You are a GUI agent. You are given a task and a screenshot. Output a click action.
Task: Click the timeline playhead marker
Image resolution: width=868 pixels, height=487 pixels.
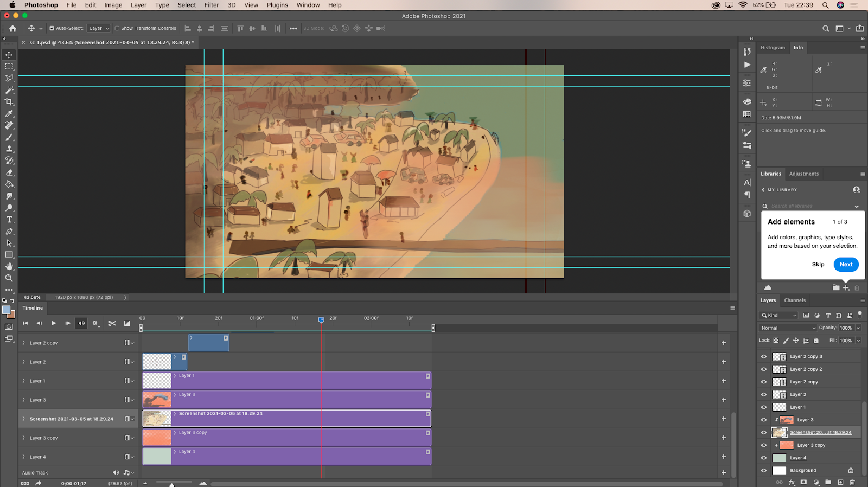click(321, 320)
